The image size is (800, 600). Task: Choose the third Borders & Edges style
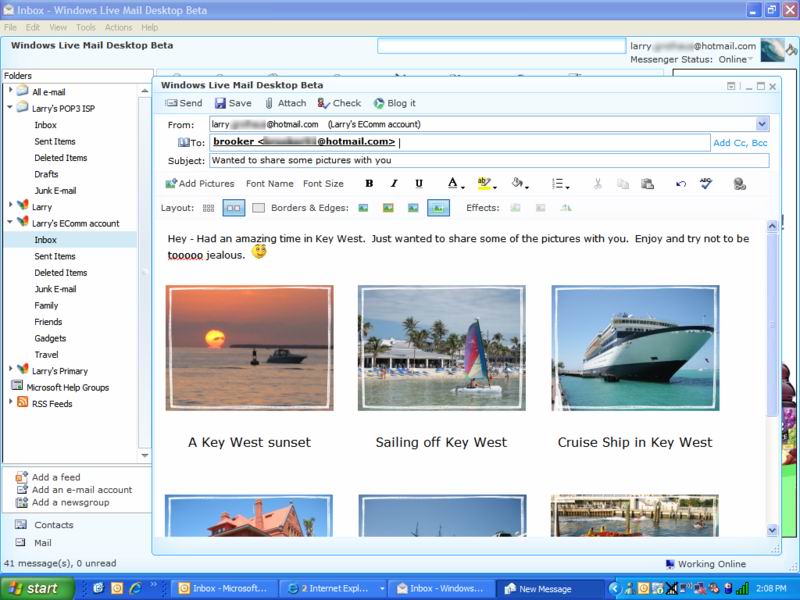pos(413,208)
